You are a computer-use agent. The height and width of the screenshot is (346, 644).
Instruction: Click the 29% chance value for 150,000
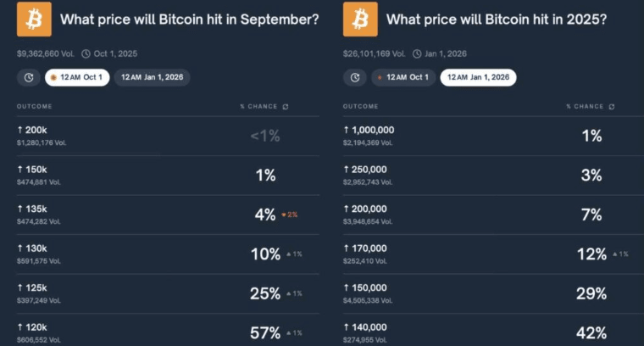pos(591,293)
